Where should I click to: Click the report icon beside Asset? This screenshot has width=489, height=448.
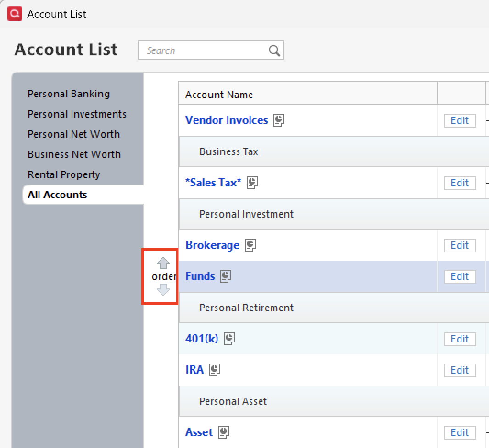coord(223,432)
